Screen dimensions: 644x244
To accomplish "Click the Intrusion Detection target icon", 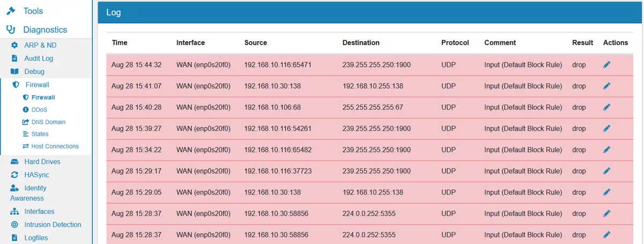I will pyautogui.click(x=14, y=225).
